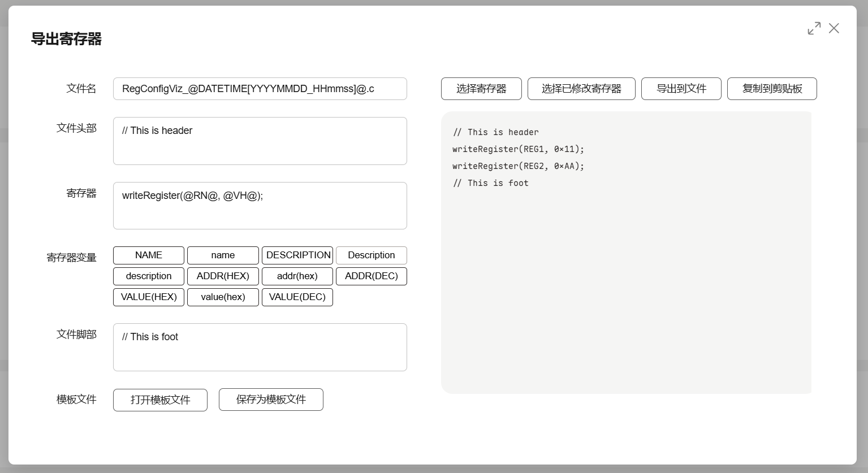This screenshot has height=473, width=868.
Task: Insert the DESCRIPTION uppercase variable
Action: click(x=297, y=255)
